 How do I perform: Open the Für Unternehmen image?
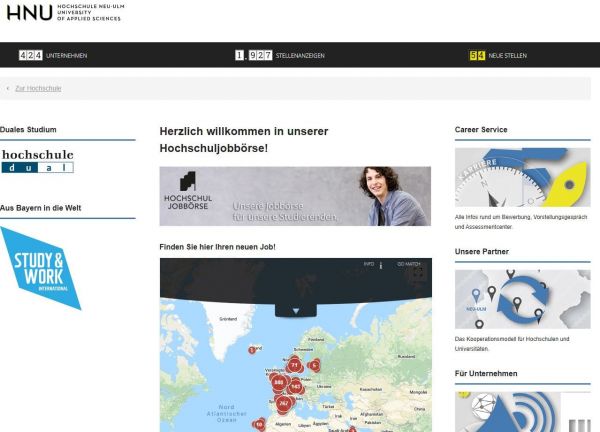click(522, 411)
